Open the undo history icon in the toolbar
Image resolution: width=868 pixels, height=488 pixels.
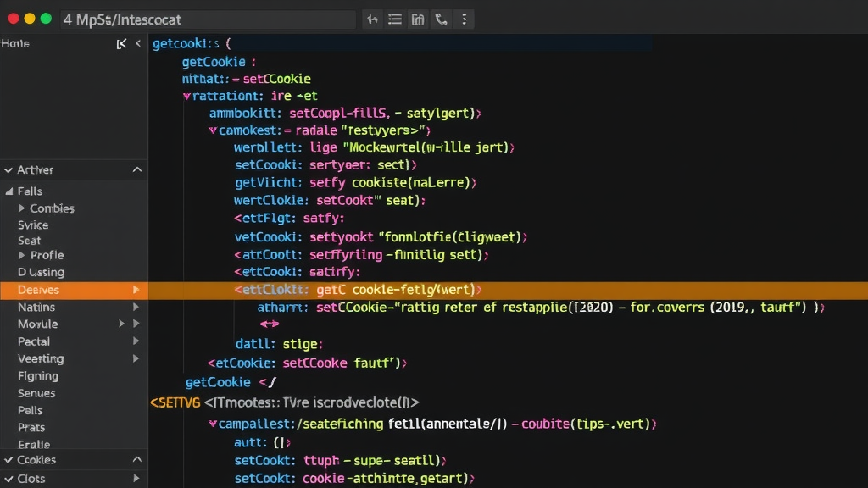click(371, 19)
